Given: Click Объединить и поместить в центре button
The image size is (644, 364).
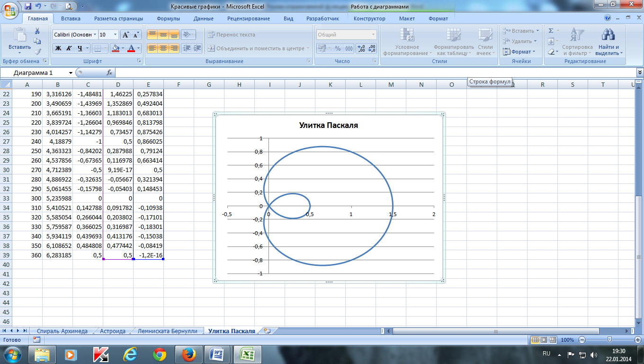Looking at the screenshot, I should click(258, 48).
